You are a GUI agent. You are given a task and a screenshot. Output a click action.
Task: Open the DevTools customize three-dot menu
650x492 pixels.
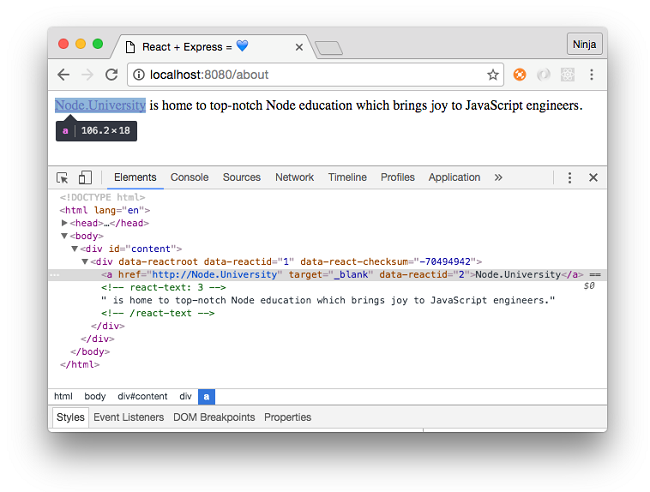pyautogui.click(x=570, y=177)
